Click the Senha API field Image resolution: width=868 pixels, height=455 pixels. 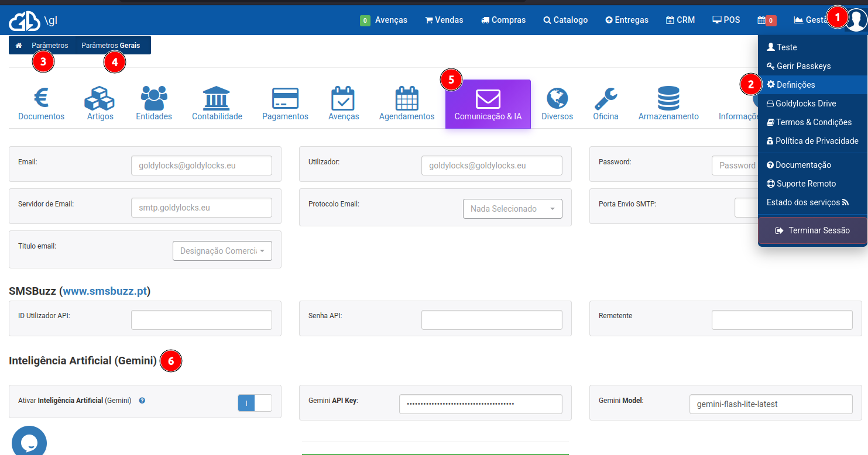tap(492, 320)
